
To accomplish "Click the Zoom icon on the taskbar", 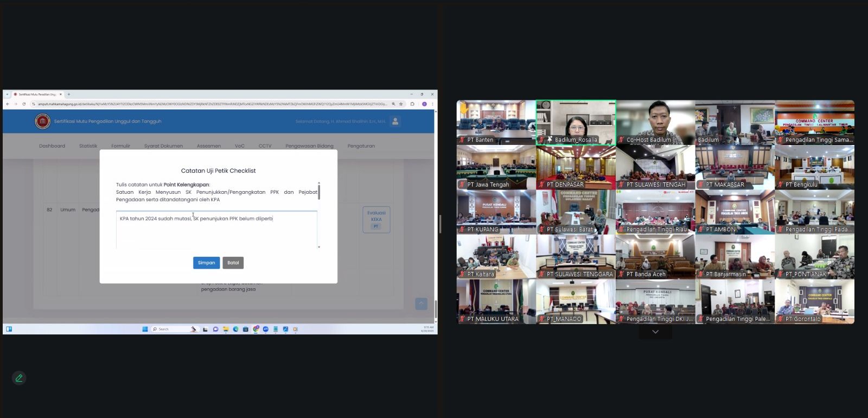I will [266, 329].
